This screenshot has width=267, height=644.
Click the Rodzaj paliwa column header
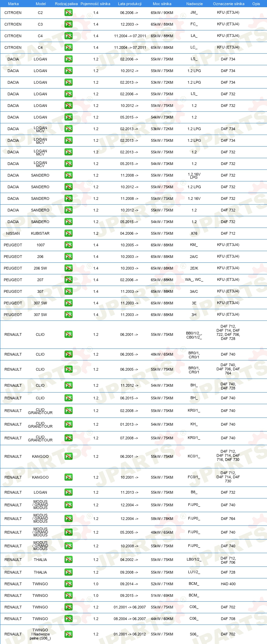tap(66, 4)
